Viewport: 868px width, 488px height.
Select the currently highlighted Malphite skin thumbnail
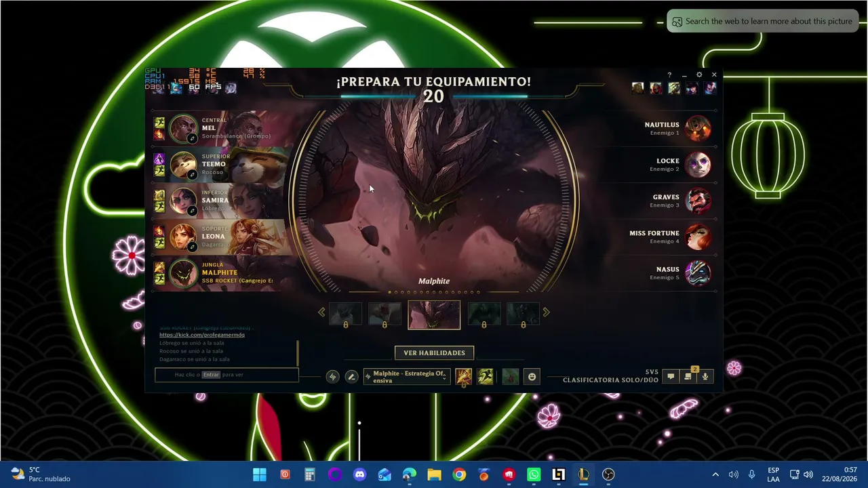pyautogui.click(x=434, y=315)
